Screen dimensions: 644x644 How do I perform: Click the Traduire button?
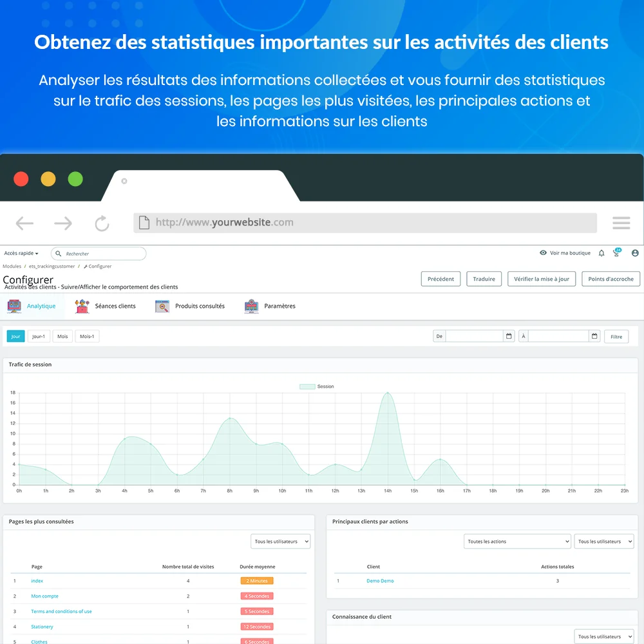484,279
